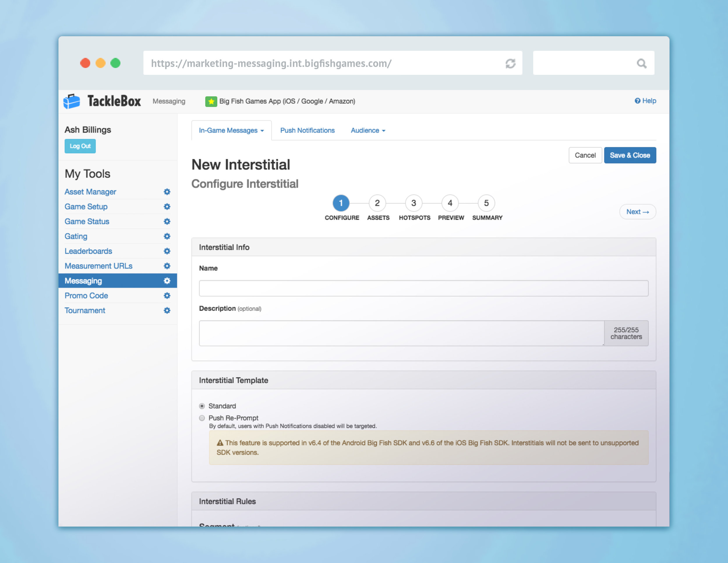The width and height of the screenshot is (728, 563).
Task: Click the Cancel button
Action: coord(585,155)
